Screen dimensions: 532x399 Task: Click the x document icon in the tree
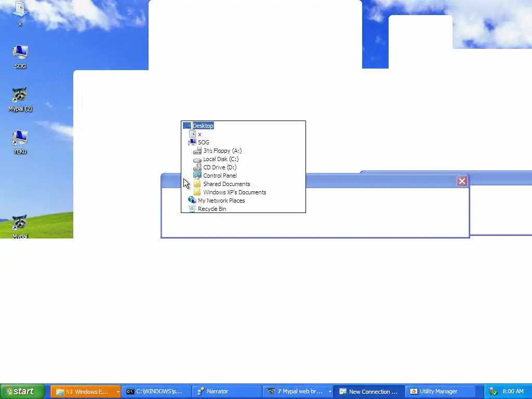point(192,134)
